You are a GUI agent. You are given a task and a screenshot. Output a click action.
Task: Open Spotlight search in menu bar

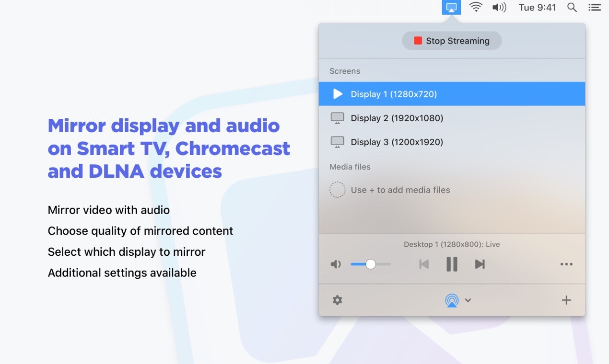point(572,7)
